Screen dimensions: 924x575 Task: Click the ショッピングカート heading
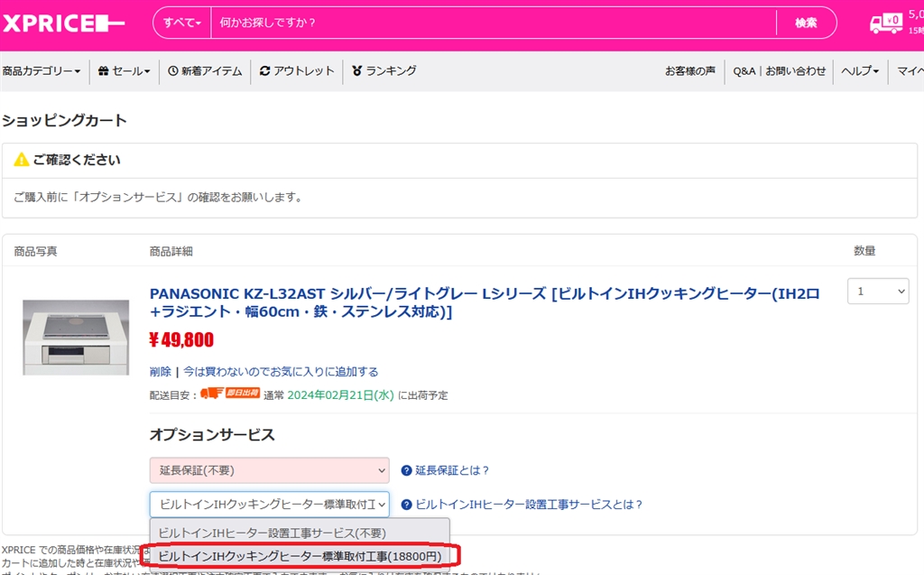[64, 120]
